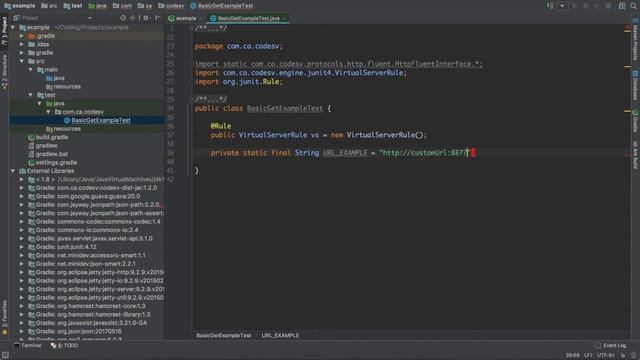Toggle the Ant Build side tab
The height and width of the screenshot is (360, 640).
point(636,155)
